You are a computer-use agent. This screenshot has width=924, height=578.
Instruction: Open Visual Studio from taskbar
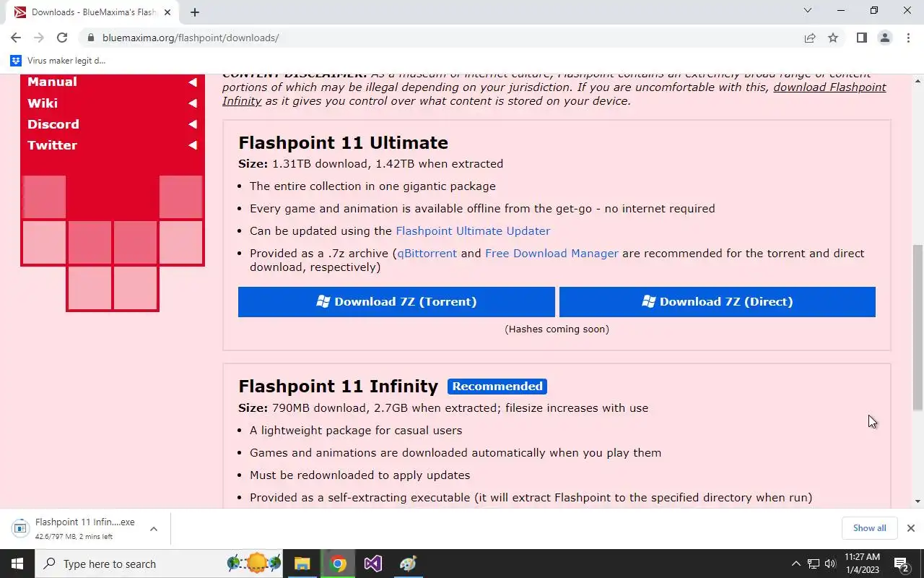(373, 564)
